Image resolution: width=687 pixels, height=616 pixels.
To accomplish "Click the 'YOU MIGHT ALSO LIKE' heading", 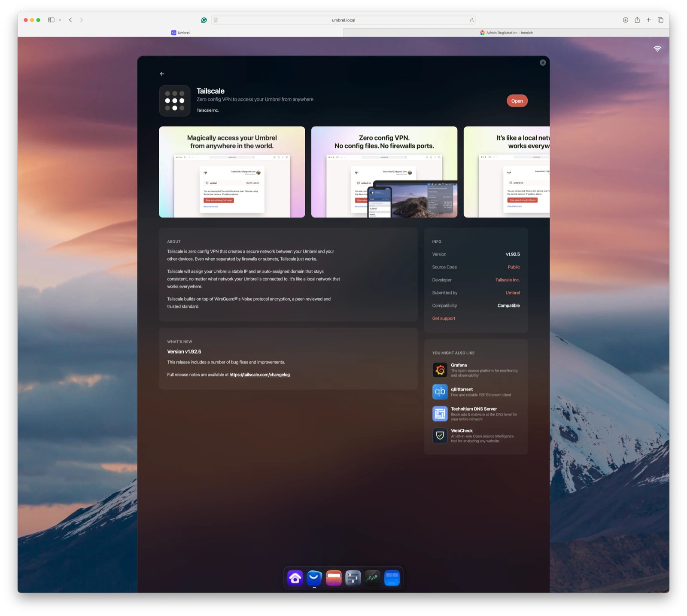I will 453,353.
